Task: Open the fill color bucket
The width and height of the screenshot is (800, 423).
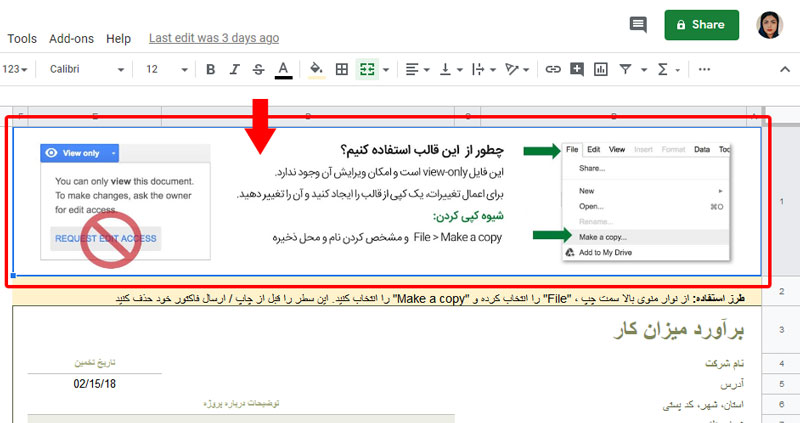Action: 316,69
